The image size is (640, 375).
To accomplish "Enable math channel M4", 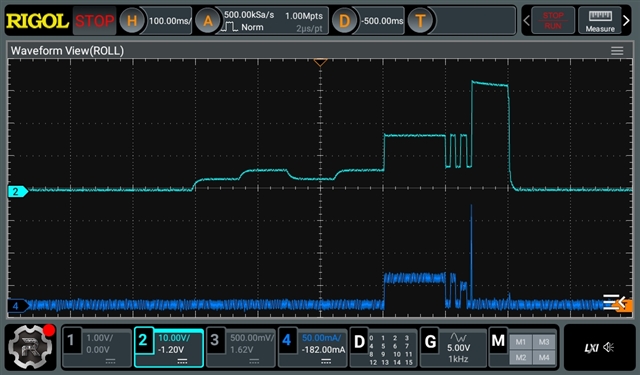I will (544, 357).
